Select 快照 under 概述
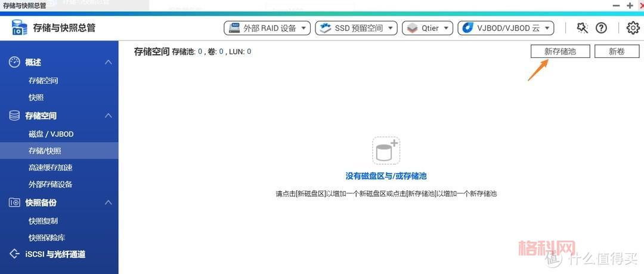 pos(36,97)
